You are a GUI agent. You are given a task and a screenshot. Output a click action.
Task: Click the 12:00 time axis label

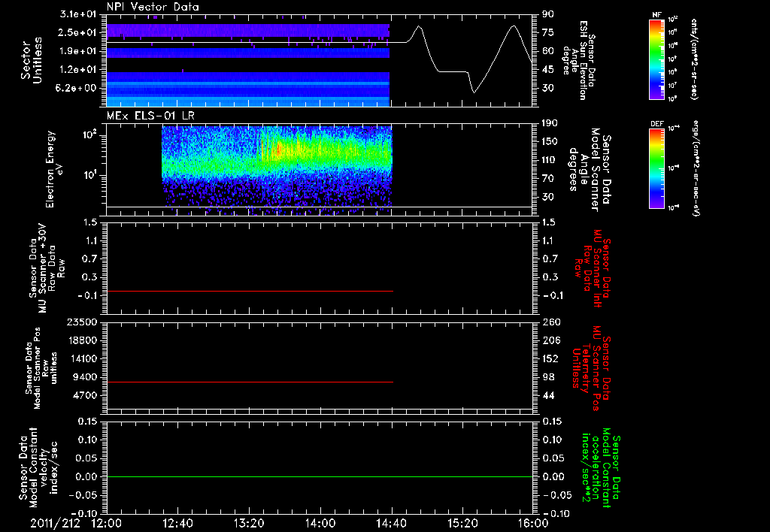click(x=107, y=523)
